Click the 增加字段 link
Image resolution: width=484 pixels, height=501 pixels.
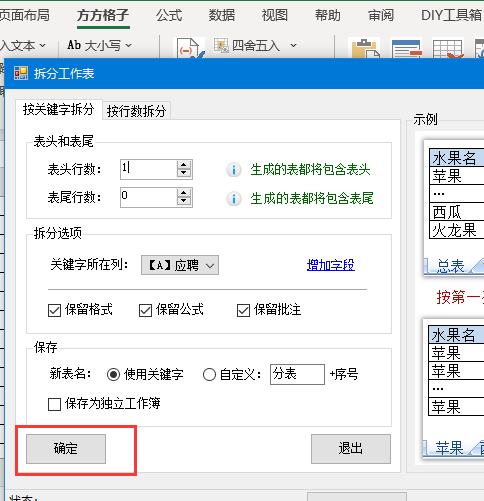coord(331,265)
